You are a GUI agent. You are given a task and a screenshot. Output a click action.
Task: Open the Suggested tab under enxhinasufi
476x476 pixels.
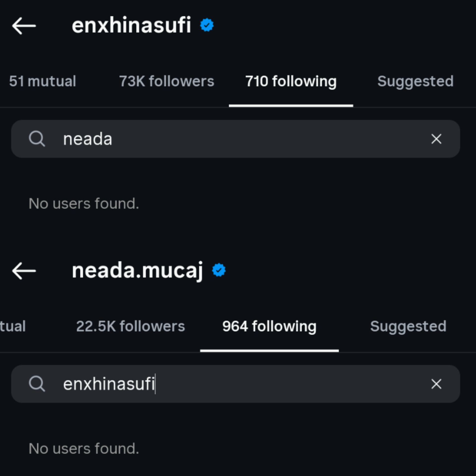(x=415, y=81)
